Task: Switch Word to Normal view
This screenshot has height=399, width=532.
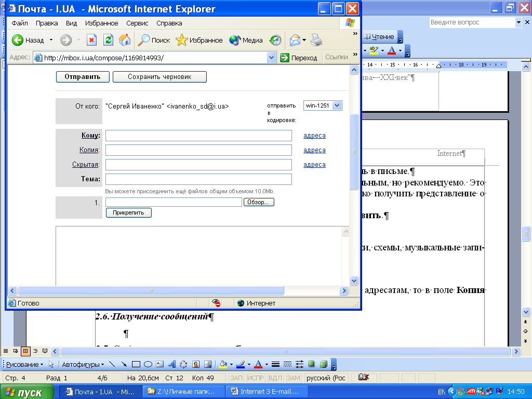Action: click(x=6, y=351)
